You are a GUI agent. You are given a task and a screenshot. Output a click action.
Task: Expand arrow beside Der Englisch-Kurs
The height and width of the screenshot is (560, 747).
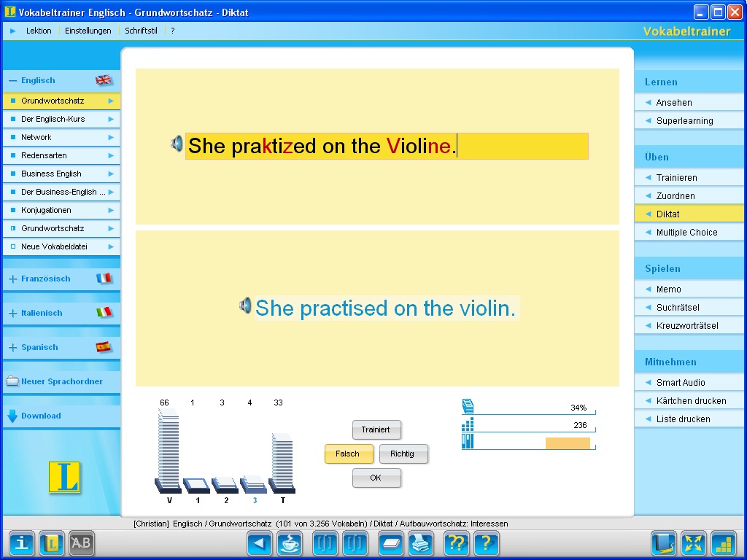(x=111, y=119)
